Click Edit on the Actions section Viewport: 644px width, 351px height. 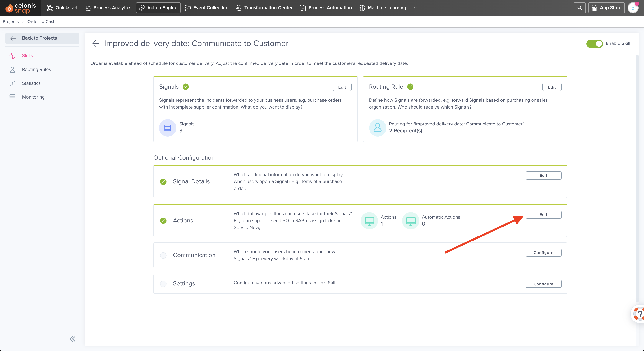(543, 214)
